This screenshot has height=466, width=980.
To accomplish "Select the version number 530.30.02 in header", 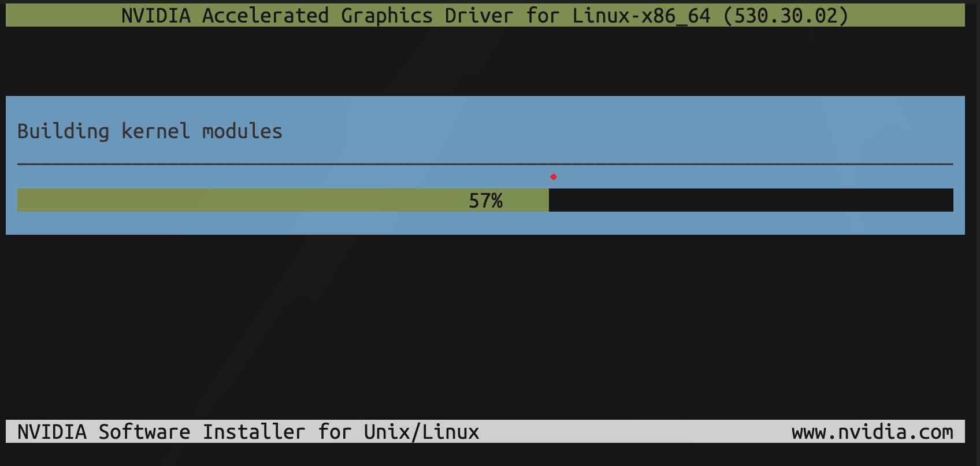I will 786,16.
